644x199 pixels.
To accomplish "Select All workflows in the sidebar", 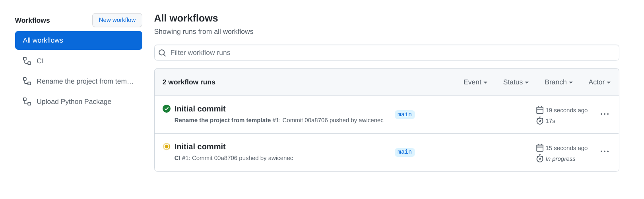I will coord(79,40).
